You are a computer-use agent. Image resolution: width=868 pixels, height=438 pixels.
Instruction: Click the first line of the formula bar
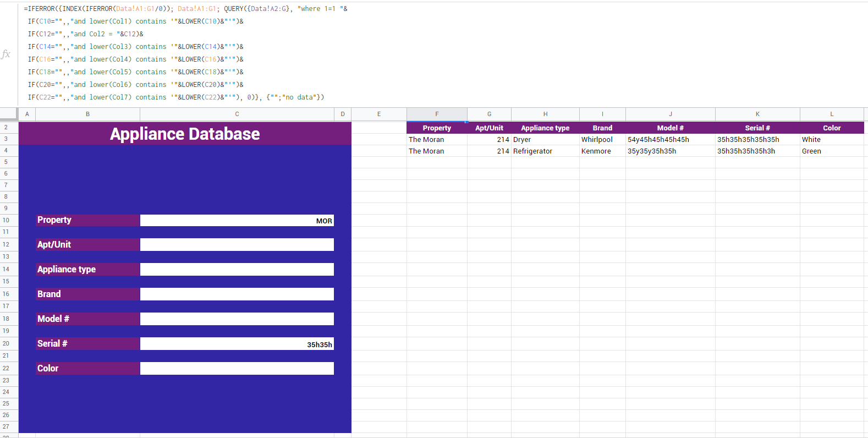(x=185, y=9)
